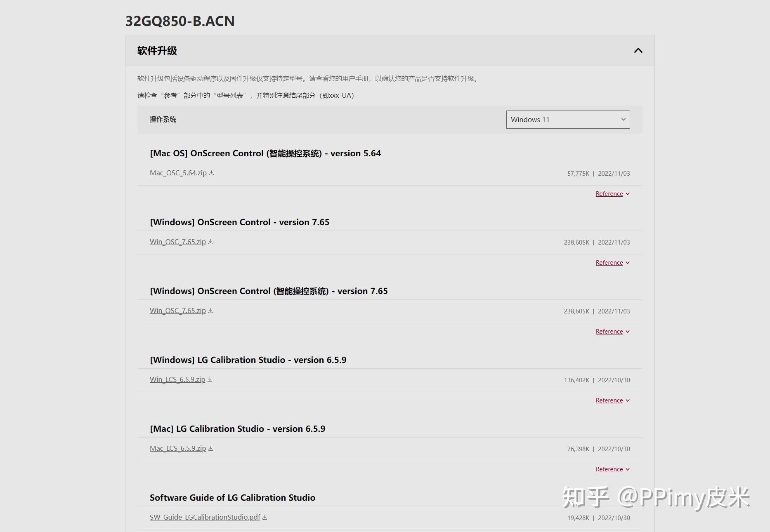Click download icon next to Mac_OSC_5.64.zip
Image resolution: width=770 pixels, height=532 pixels.
[x=212, y=173]
